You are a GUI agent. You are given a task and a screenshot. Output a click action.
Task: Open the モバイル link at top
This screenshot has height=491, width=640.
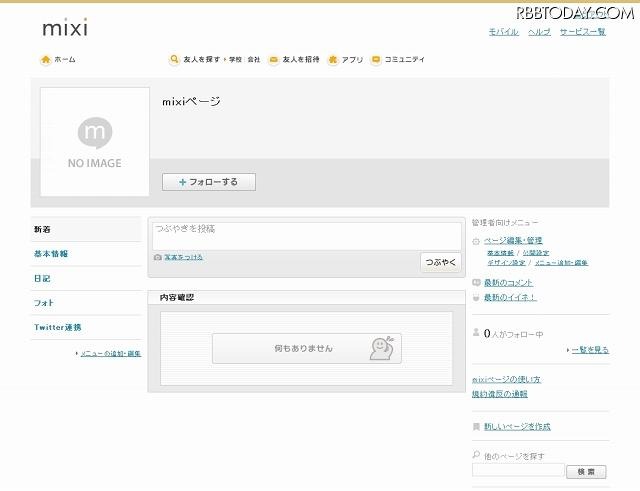pos(504,32)
